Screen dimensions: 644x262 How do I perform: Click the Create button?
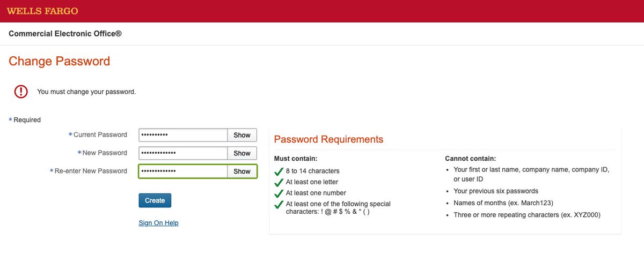155,200
